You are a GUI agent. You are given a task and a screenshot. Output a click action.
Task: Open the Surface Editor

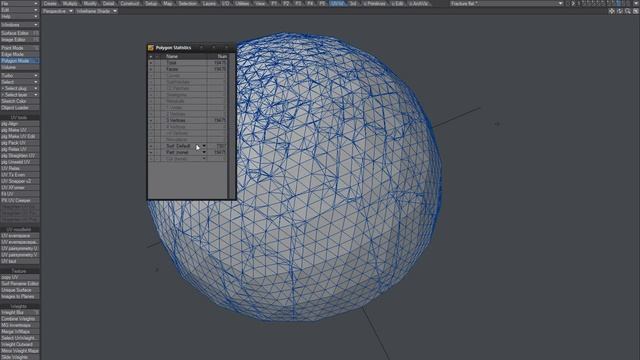(x=20, y=33)
